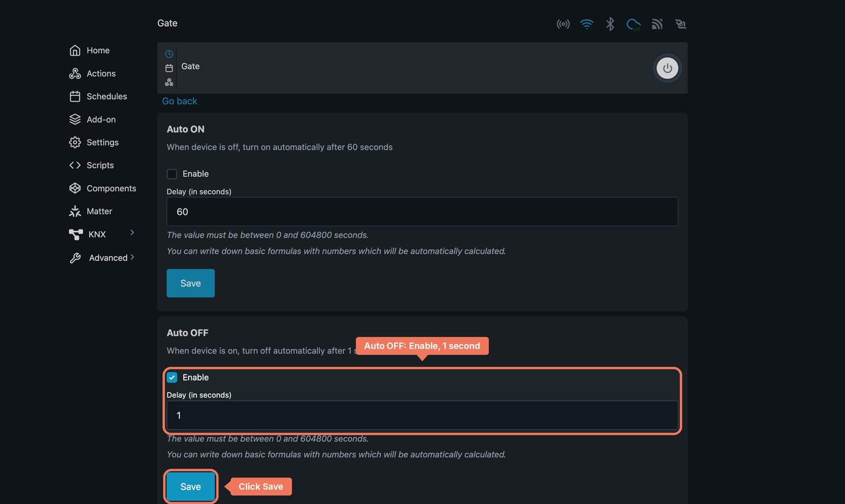Click the Go back link
The width and height of the screenshot is (845, 504).
click(180, 101)
